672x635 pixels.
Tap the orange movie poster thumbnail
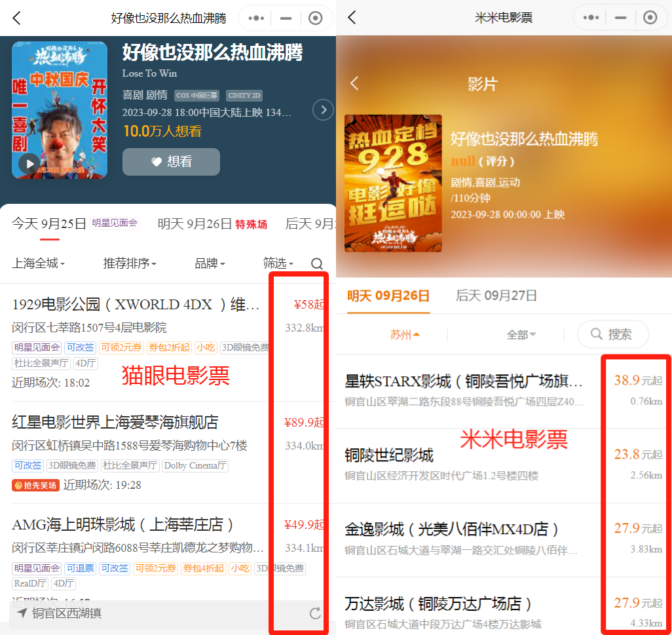[393, 183]
